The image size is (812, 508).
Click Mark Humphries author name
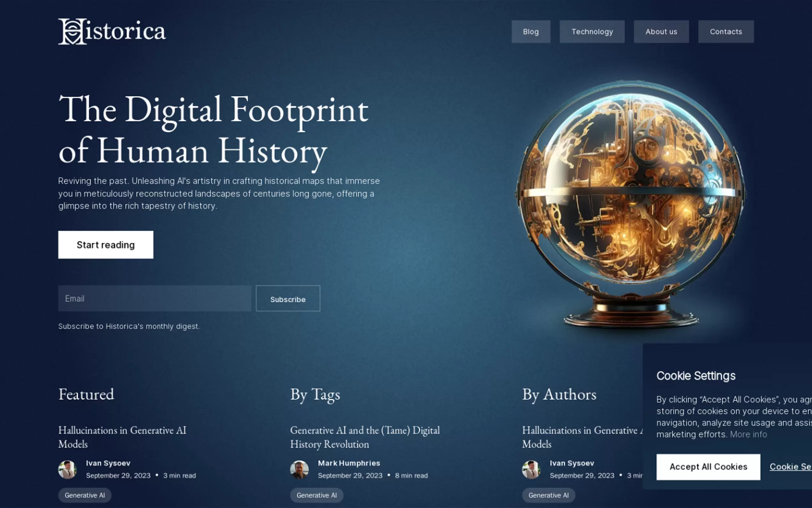349,463
